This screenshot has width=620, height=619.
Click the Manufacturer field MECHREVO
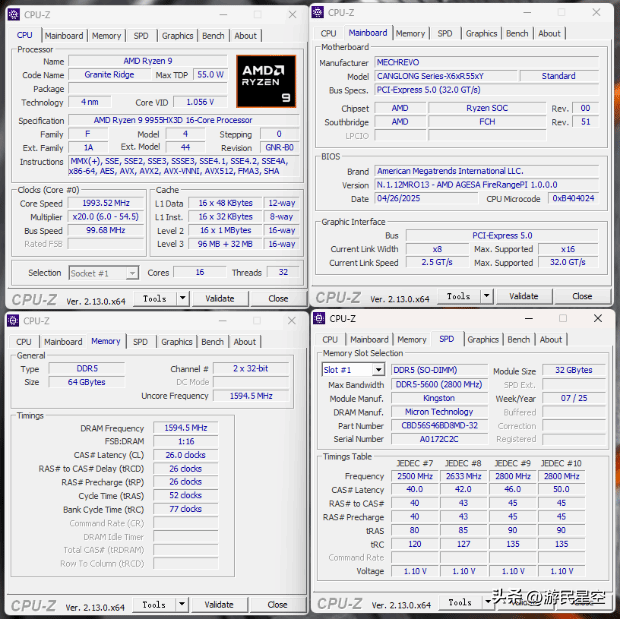coord(487,62)
